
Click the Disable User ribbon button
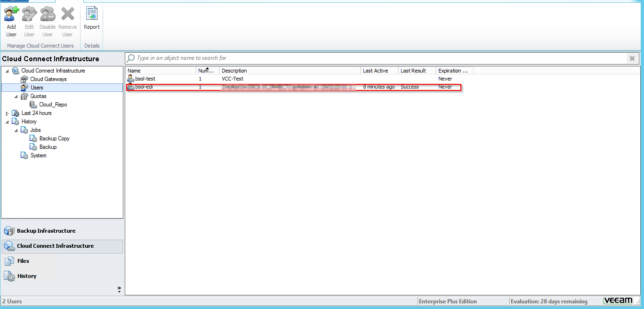[48, 22]
